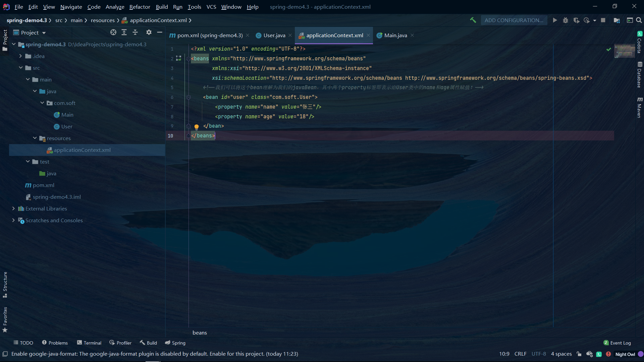Open Project Structure icon in toolbar

click(x=616, y=20)
